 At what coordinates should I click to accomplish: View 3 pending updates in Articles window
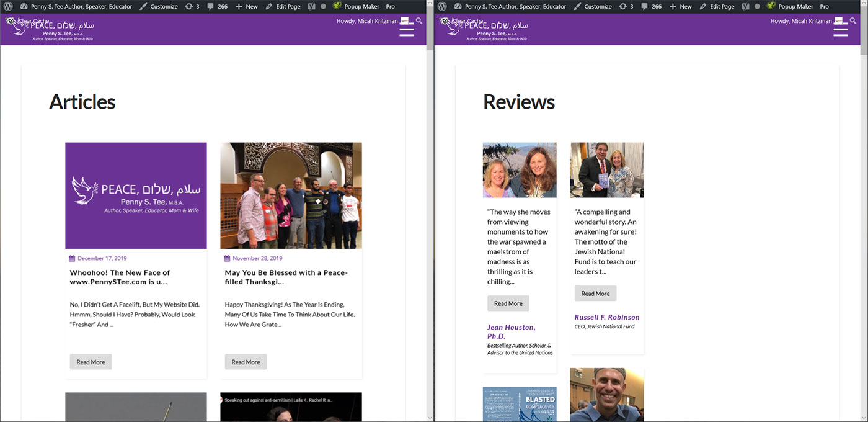[x=192, y=6]
